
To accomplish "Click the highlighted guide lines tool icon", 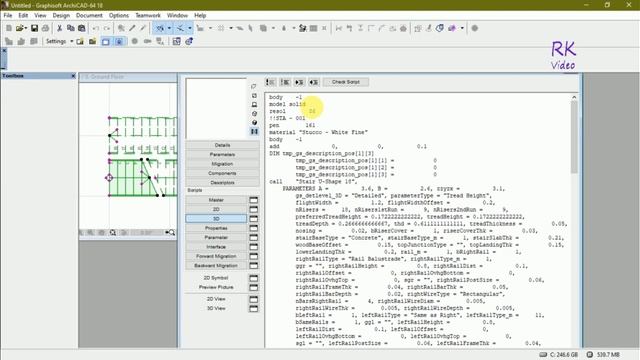I will click(x=160, y=28).
